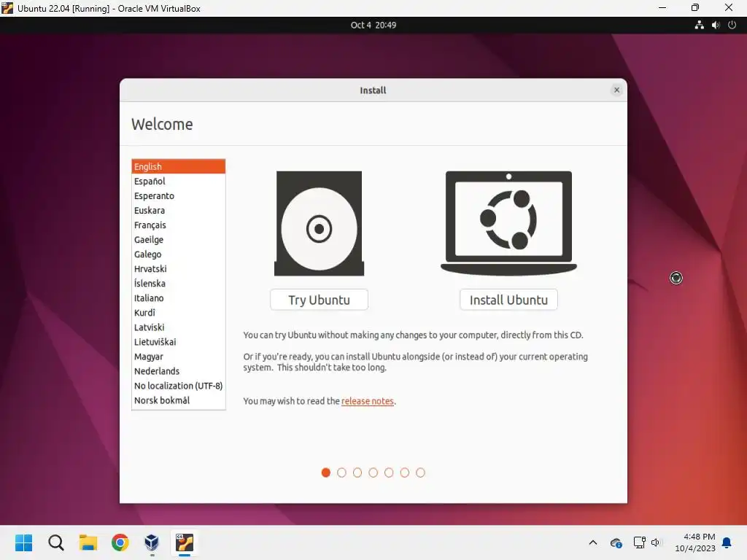Open VirtualBox Manager taskbar icon
The image size is (747, 560).
pyautogui.click(x=152, y=542)
